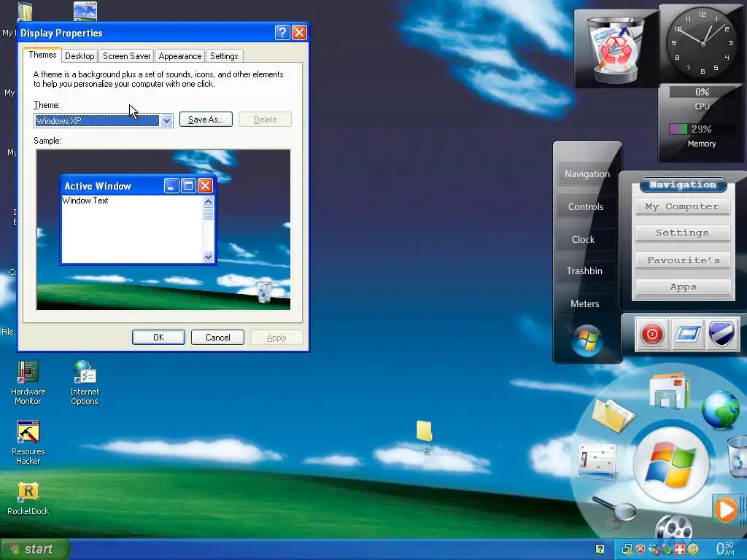Click OK in Display Properties
This screenshot has height=560, width=747.
(158, 337)
